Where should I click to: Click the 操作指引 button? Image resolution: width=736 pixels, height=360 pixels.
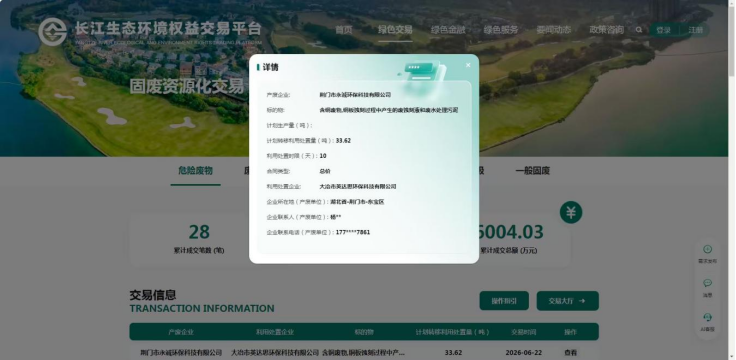click(504, 301)
